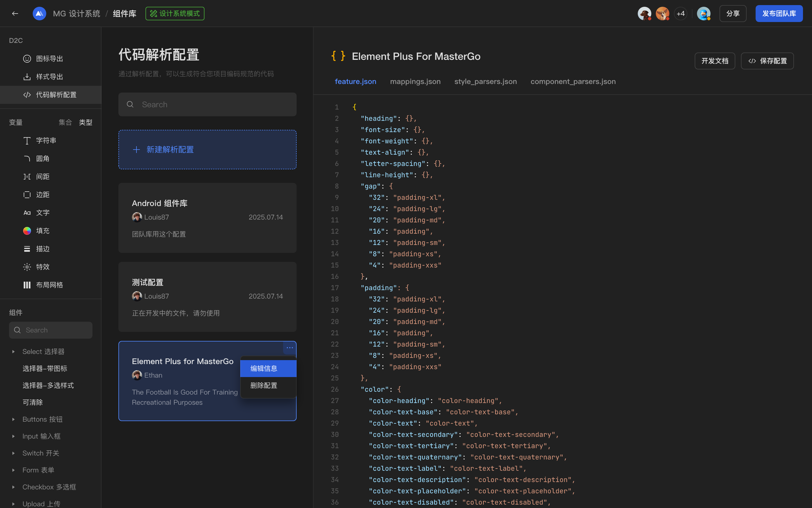Click the "padding" key in code
The width and height of the screenshot is (812, 508).
(378, 288)
